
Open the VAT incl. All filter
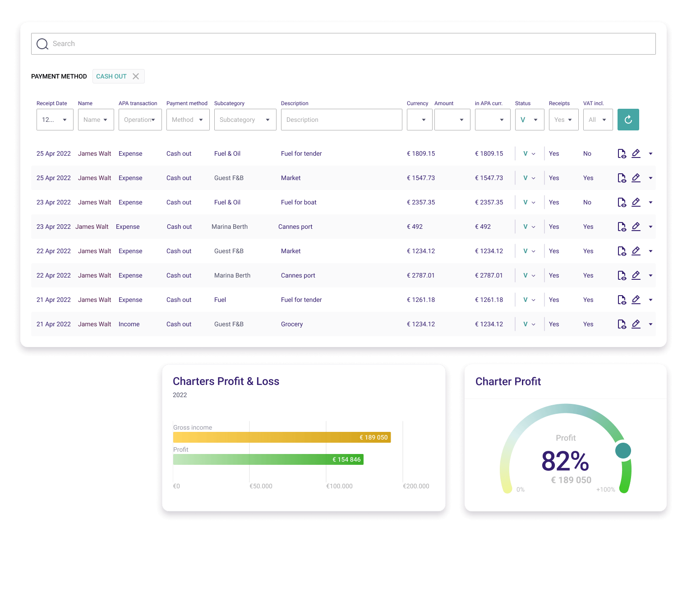point(598,120)
